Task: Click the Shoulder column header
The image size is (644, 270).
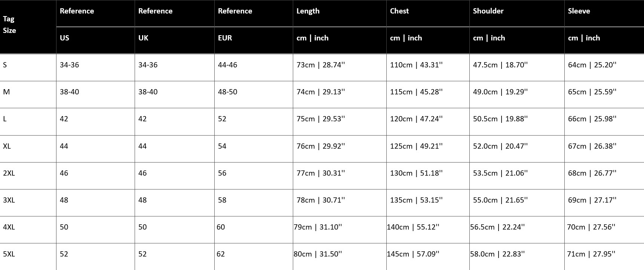Action: [x=488, y=11]
